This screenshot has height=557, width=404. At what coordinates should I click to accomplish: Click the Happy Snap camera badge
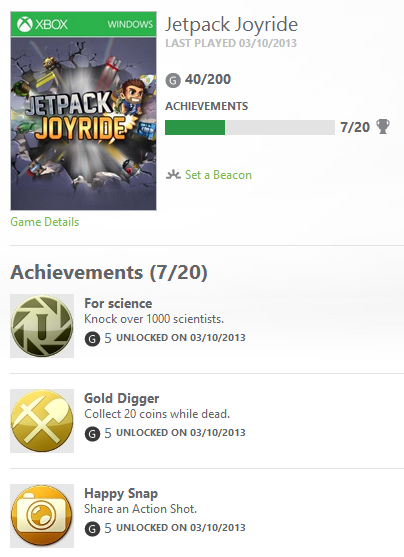42,516
